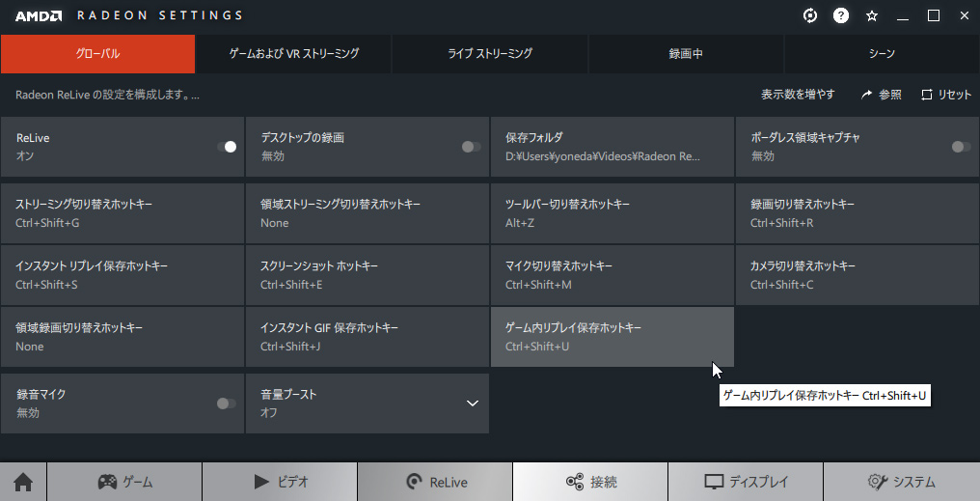Open the ディスプレイ bottom tab

[x=746, y=483]
